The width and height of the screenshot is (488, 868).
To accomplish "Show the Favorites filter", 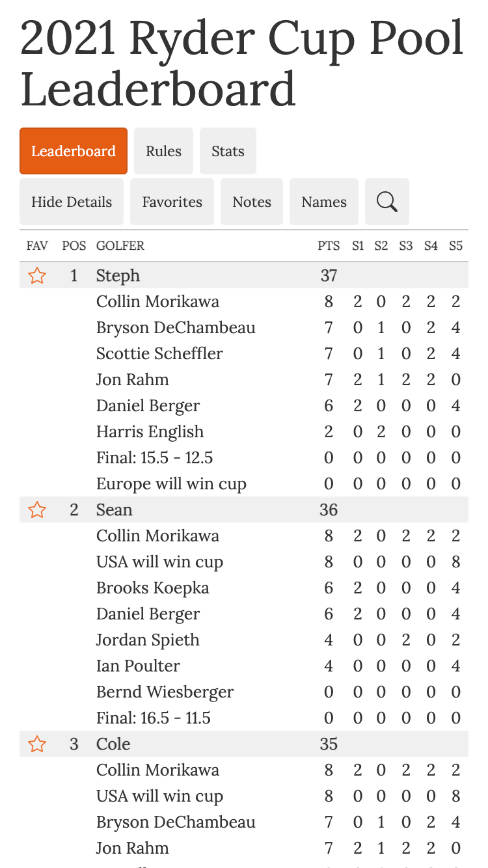I will point(172,202).
